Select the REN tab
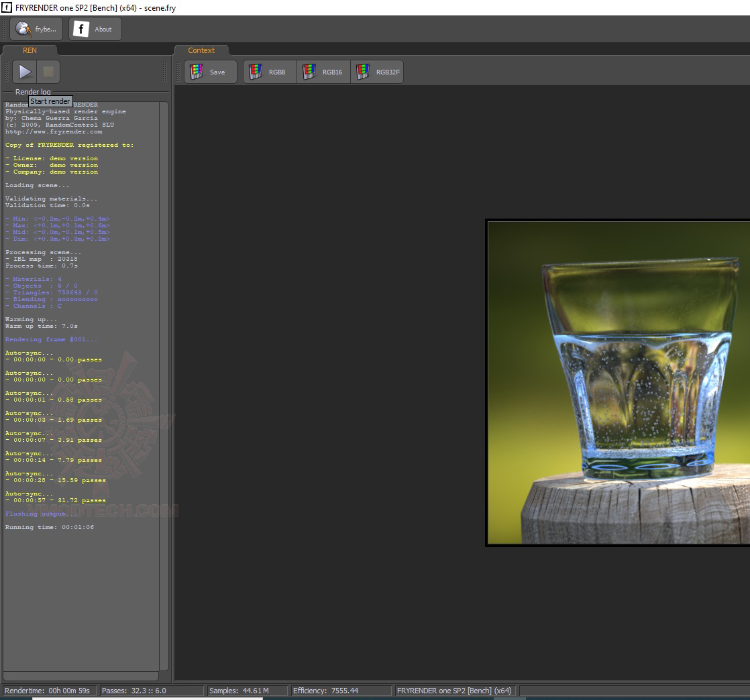This screenshot has height=700, width=750. (x=30, y=50)
